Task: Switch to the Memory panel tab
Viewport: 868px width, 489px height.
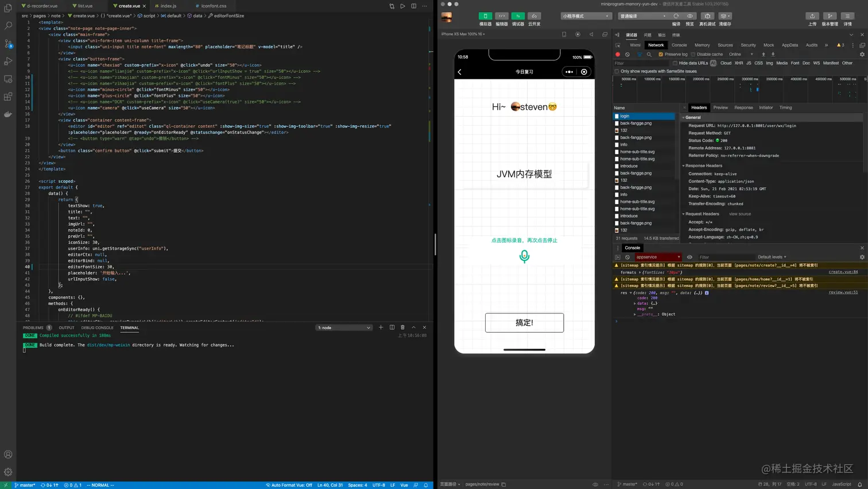Action: pyautogui.click(x=703, y=44)
